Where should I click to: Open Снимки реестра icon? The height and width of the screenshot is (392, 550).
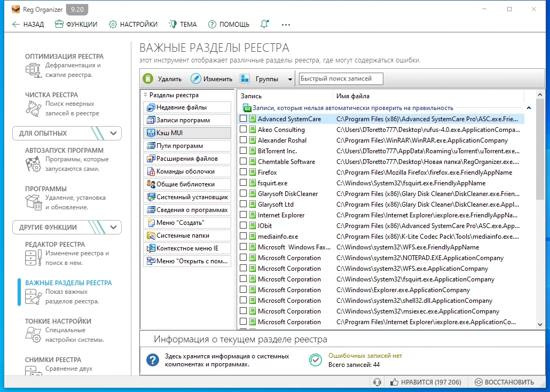click(x=33, y=370)
